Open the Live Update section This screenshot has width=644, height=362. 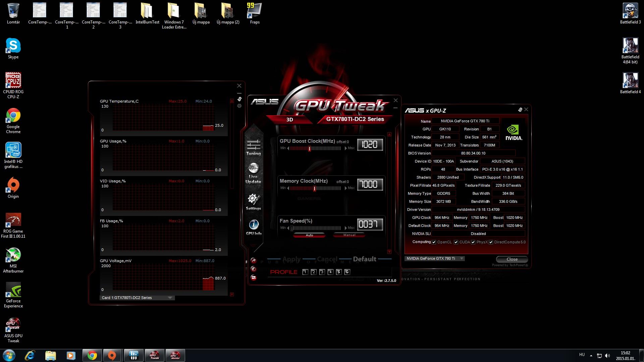(253, 173)
